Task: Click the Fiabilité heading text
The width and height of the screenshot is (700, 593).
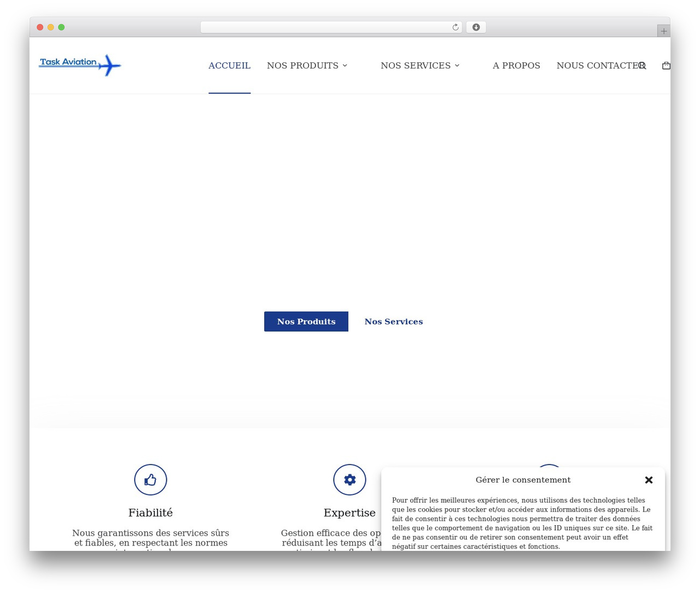Action: [x=150, y=513]
